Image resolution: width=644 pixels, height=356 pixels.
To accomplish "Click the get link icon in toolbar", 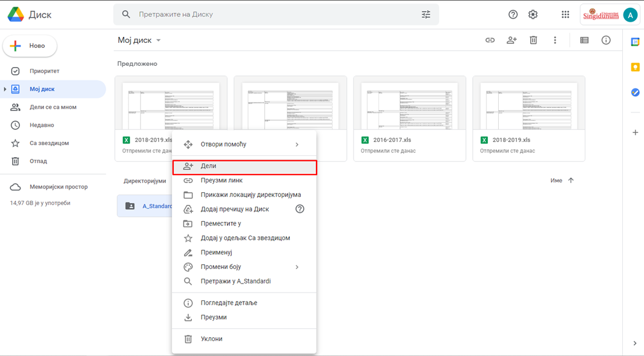I will (x=490, y=40).
